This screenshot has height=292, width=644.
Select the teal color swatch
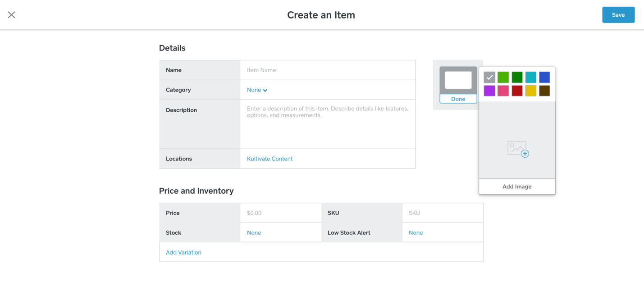530,78
